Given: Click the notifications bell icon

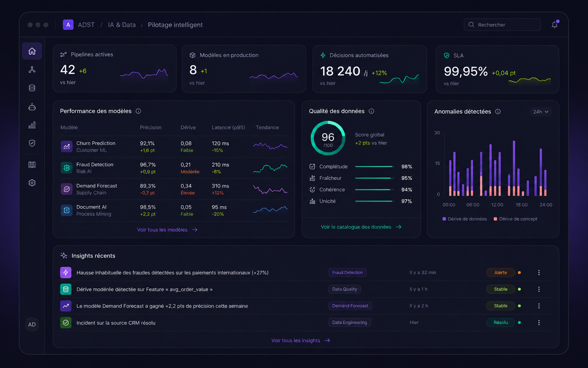Looking at the screenshot, I should point(554,24).
